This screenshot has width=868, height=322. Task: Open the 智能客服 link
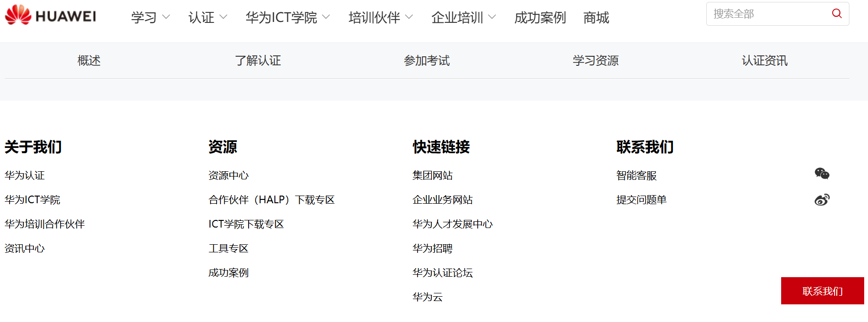637,176
